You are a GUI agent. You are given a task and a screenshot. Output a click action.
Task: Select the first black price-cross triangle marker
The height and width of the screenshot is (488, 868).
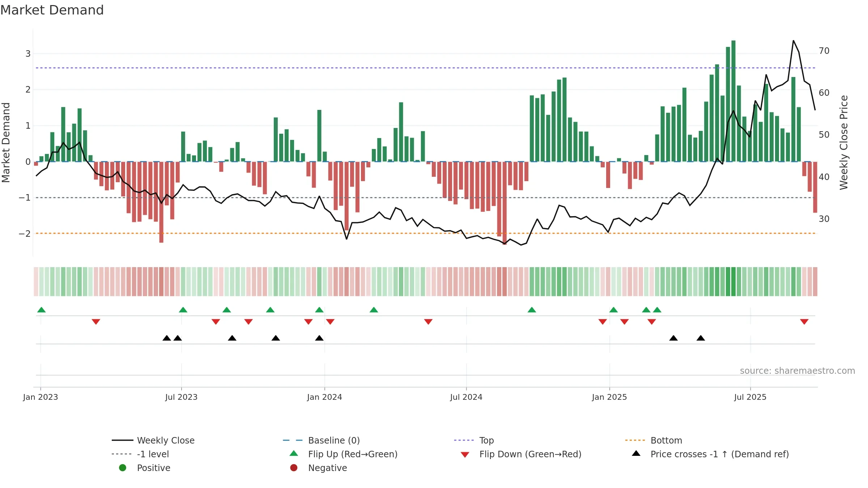(x=167, y=338)
